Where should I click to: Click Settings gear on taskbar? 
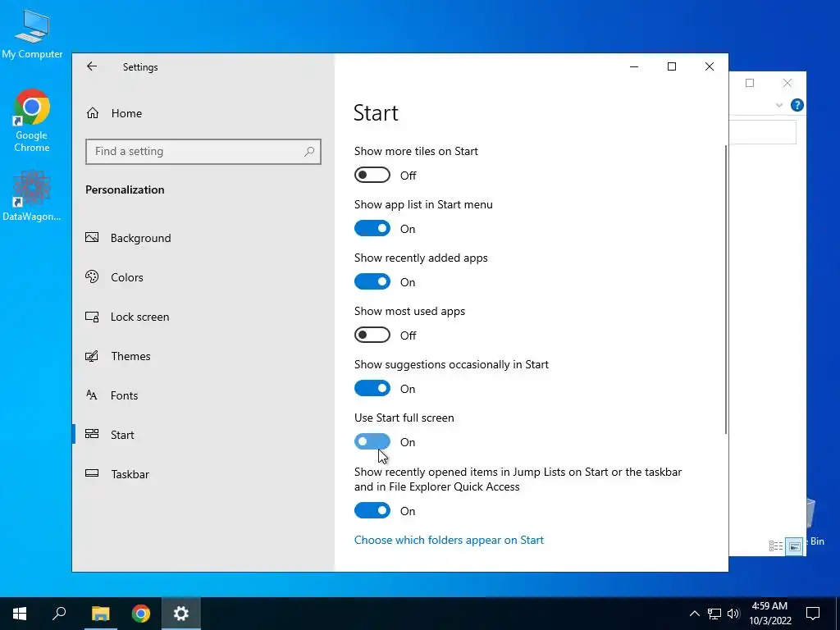(x=181, y=614)
